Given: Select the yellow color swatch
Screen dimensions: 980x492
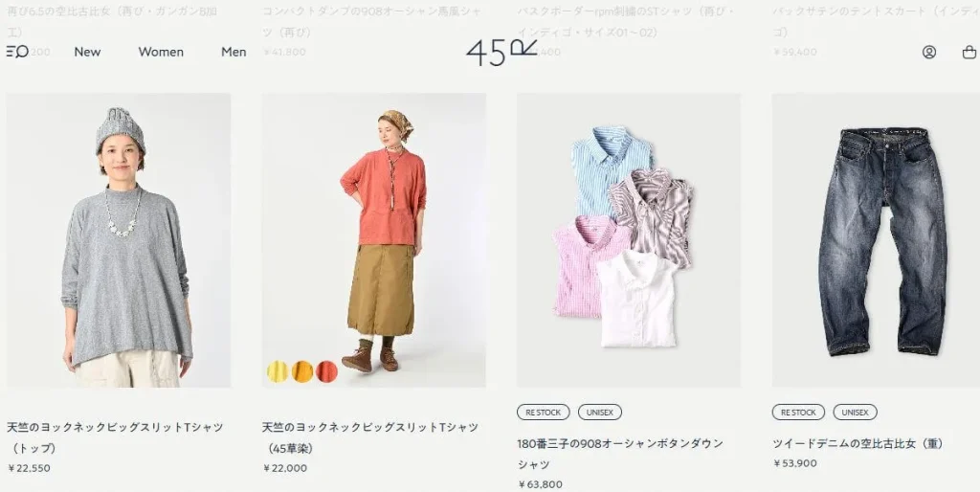Looking at the screenshot, I should click(x=278, y=371).
